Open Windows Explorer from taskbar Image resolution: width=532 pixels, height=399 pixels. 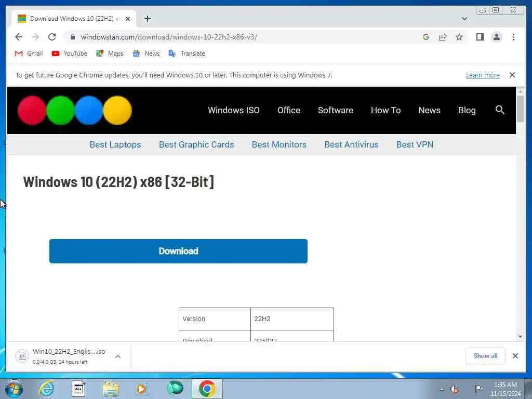[111, 389]
